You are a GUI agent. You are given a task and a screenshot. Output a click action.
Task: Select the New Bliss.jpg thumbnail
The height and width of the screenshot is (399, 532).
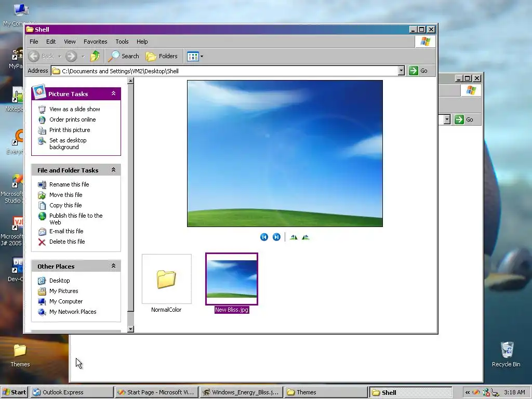232,279
